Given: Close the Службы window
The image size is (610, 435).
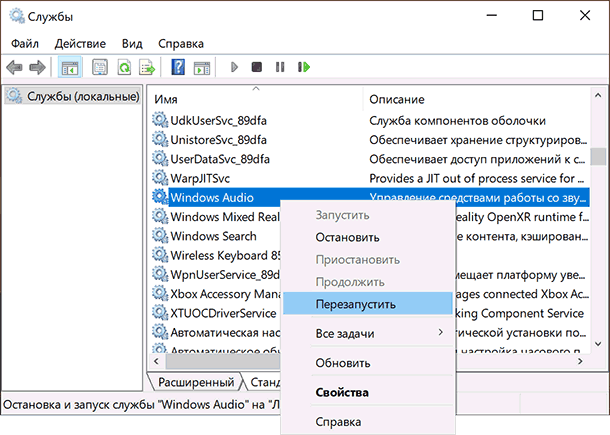Looking at the screenshot, I should pos(585,16).
